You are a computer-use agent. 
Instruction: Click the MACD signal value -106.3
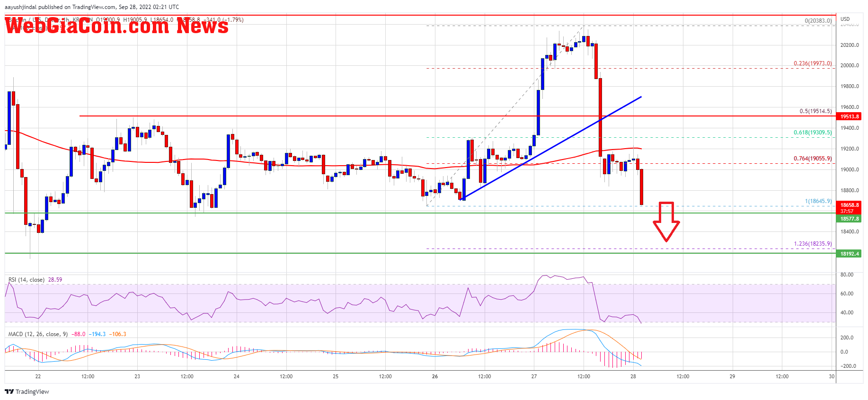pos(118,334)
